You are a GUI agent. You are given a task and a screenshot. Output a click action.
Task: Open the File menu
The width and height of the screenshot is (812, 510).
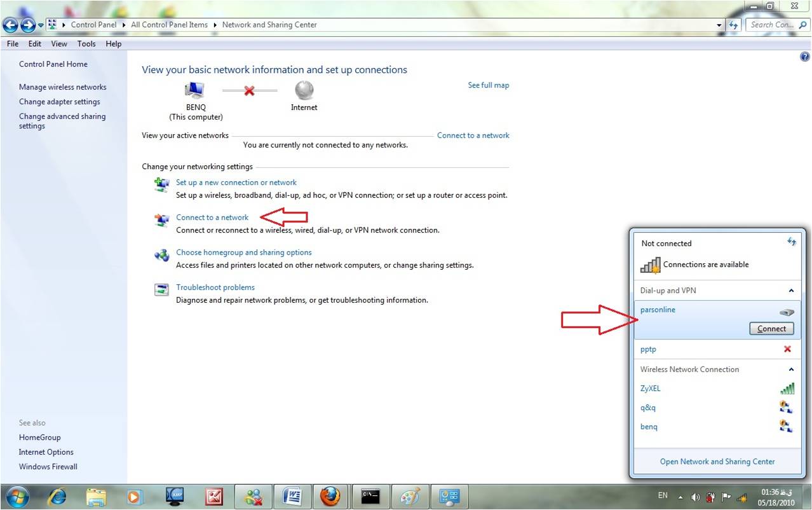click(x=13, y=44)
